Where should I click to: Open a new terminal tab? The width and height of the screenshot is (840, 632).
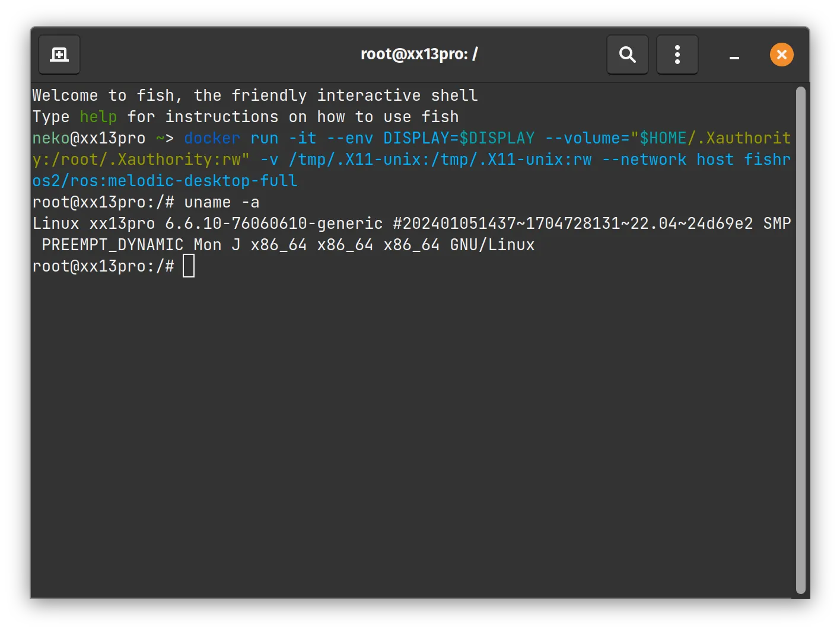[59, 54]
